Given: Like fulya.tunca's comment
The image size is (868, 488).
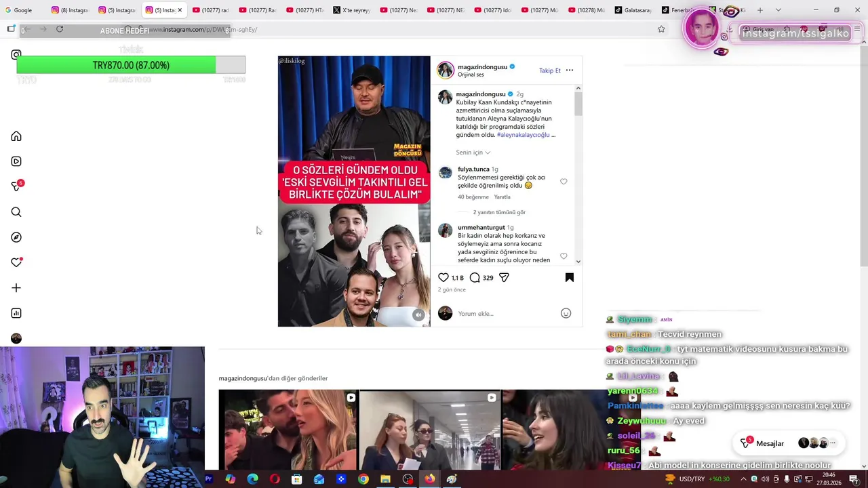Looking at the screenshot, I should pos(564,182).
